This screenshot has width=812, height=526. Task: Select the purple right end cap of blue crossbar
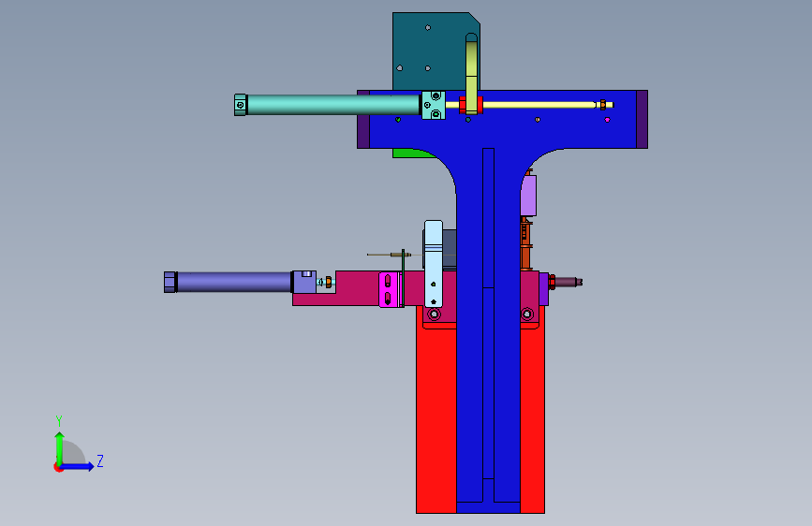(x=642, y=119)
